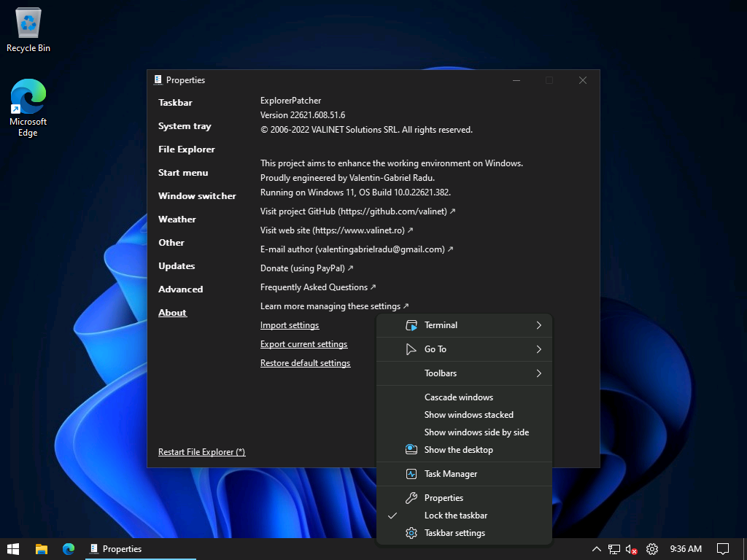Toggle Cascade windows option
The width and height of the screenshot is (747, 560).
[459, 397]
